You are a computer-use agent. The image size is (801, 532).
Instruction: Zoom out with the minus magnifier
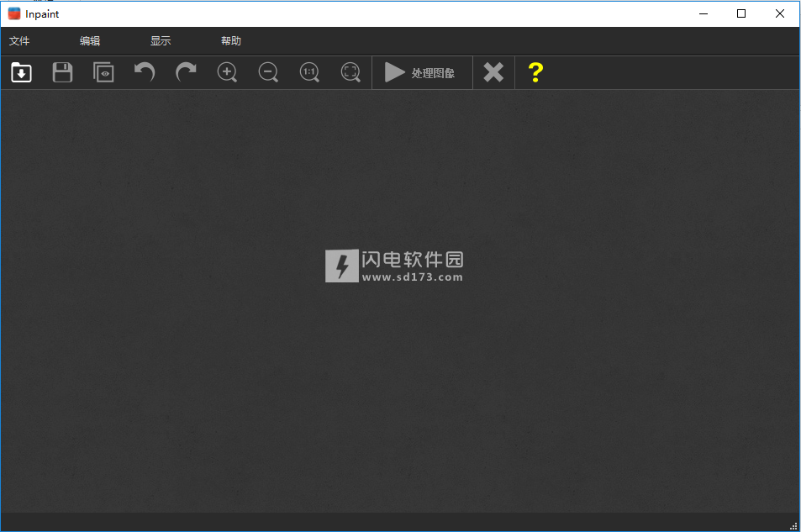268,72
